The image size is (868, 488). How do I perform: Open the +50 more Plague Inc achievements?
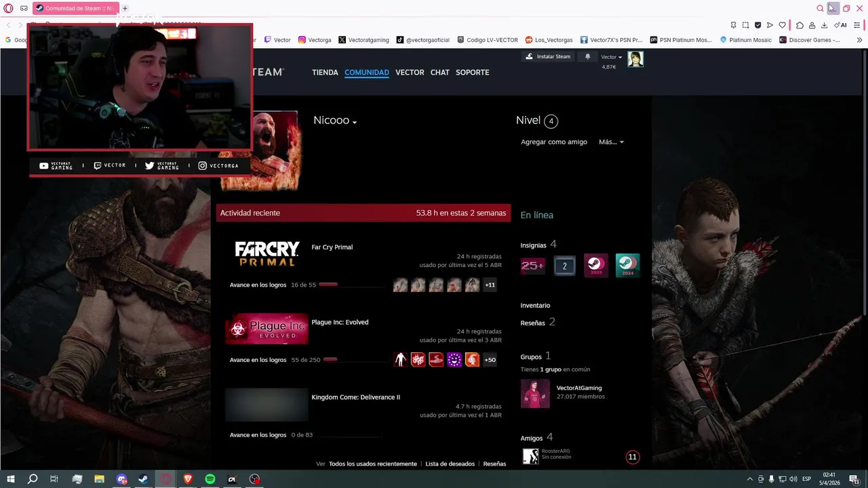[490, 360]
